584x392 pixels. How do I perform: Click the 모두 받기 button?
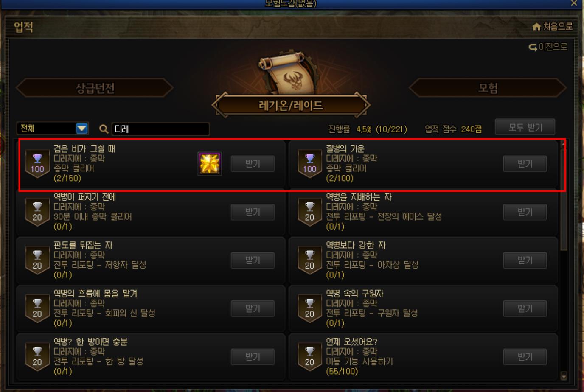pyautogui.click(x=525, y=127)
